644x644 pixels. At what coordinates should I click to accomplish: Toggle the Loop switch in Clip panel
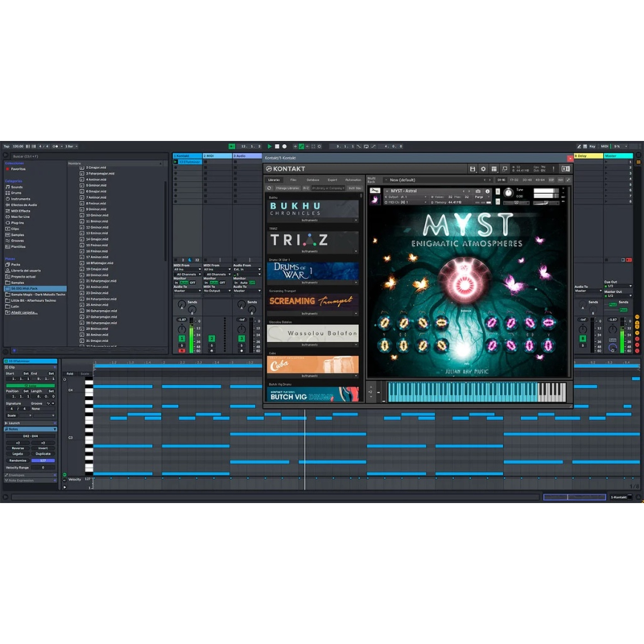click(31, 386)
